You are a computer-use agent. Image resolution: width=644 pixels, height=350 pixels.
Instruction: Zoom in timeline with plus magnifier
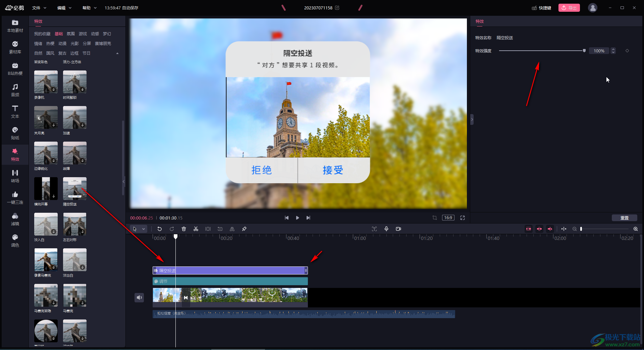point(636,229)
